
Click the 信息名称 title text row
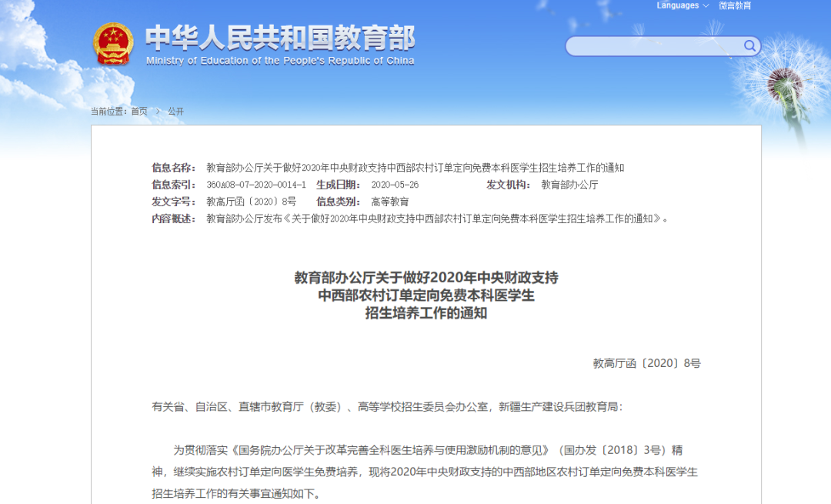[415, 168]
